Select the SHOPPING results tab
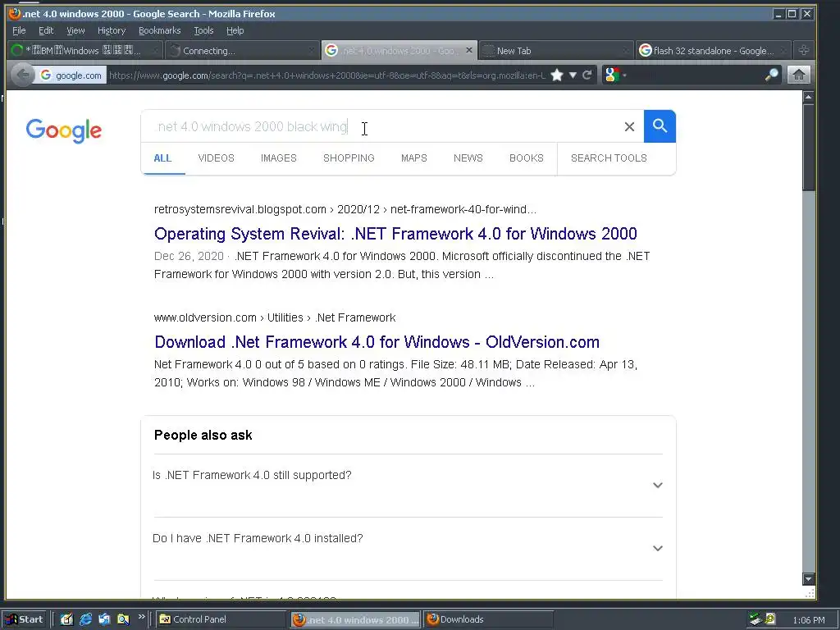Screen dimensions: 840x630 coord(349,158)
